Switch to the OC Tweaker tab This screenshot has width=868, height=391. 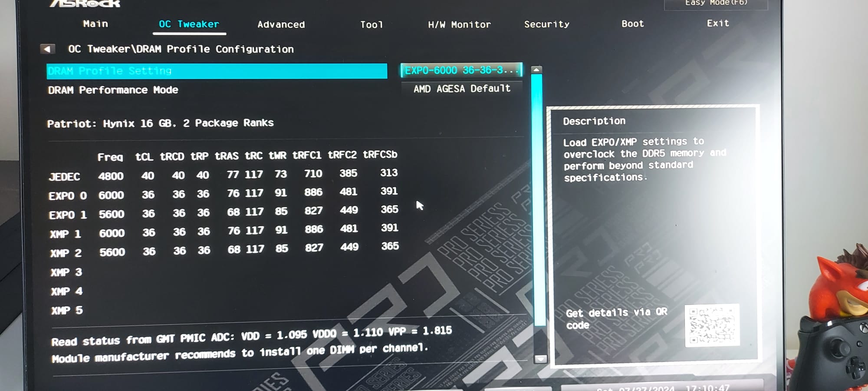(x=189, y=24)
